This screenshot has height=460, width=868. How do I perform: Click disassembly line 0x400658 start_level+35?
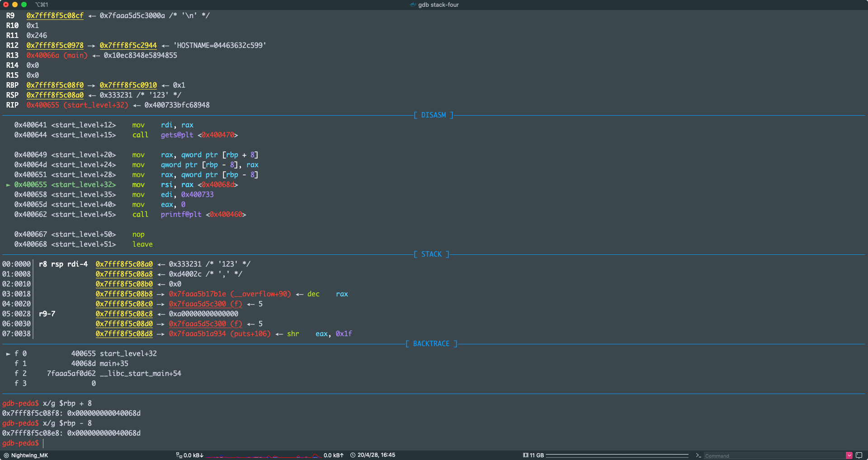point(114,195)
